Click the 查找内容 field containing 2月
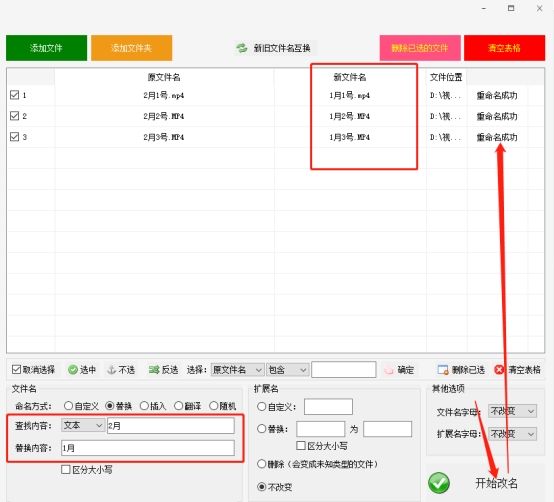Screen dimensions: 554x502 [x=171, y=426]
